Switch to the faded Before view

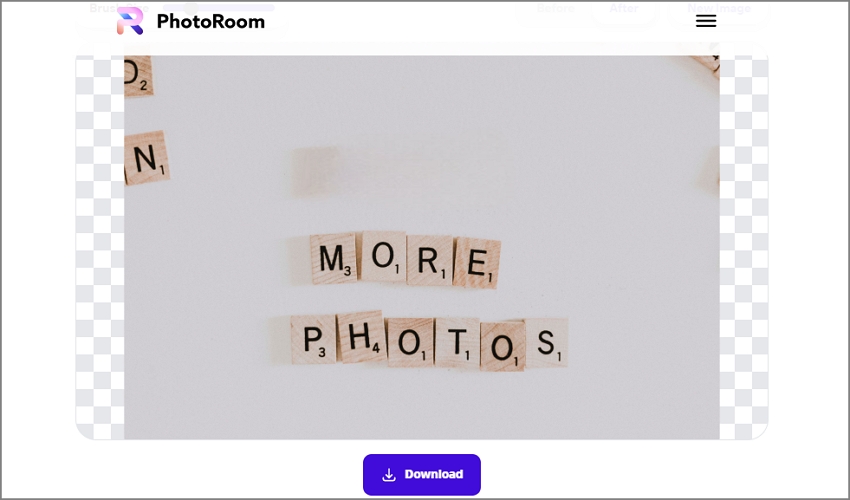click(555, 8)
